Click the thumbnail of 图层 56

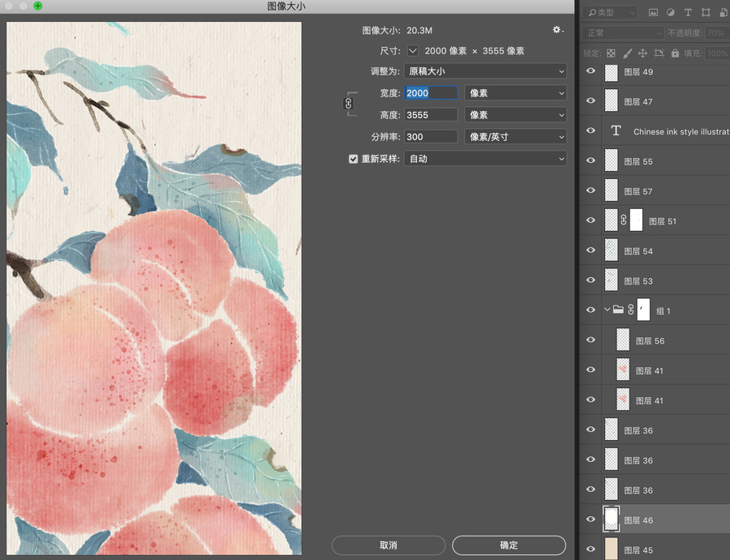623,340
